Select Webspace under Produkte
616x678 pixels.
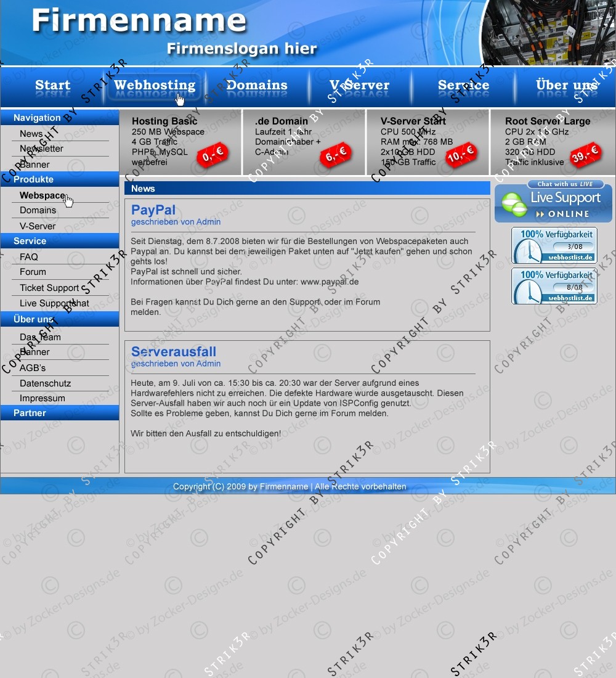(x=42, y=195)
